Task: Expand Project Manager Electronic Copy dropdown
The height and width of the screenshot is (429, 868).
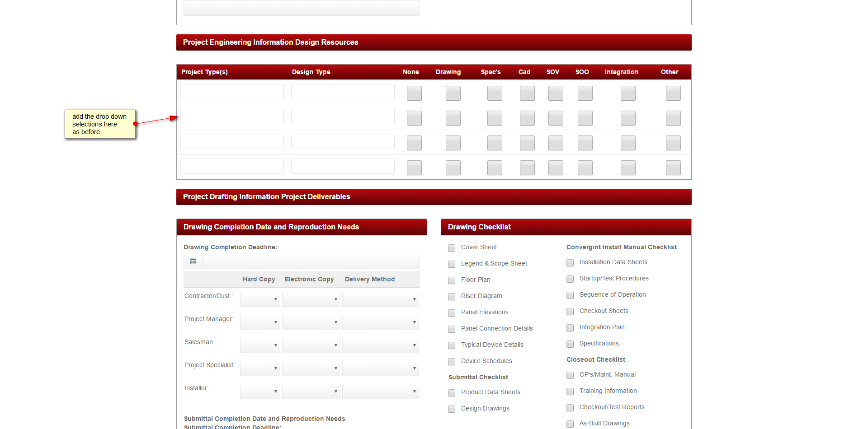Action: click(311, 322)
